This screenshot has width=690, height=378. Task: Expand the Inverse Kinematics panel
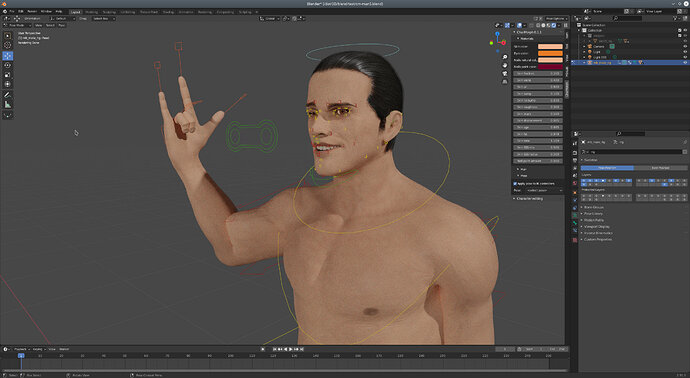tap(598, 233)
